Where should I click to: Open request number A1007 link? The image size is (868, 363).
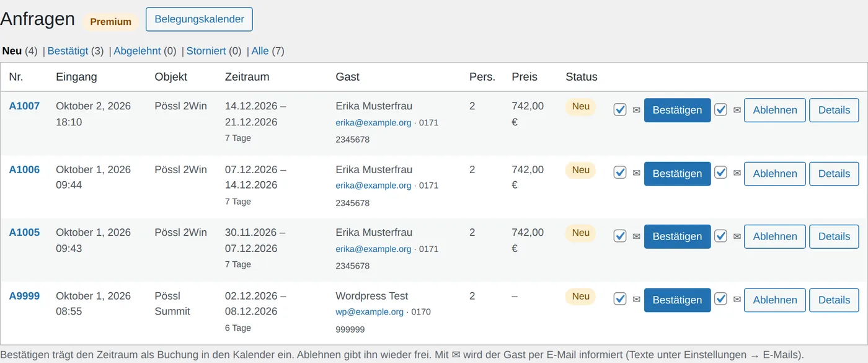[x=24, y=106]
